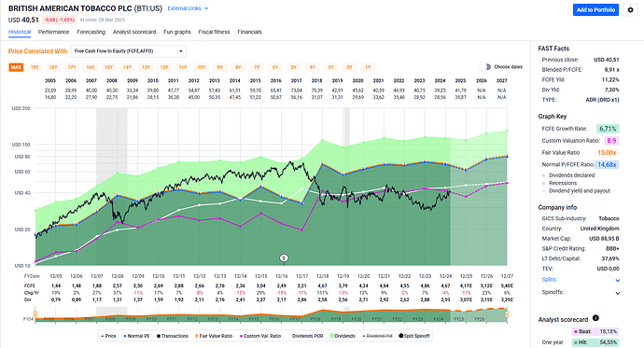Click the 2018 year column header
Screen dimensions: 644x348
point(316,81)
